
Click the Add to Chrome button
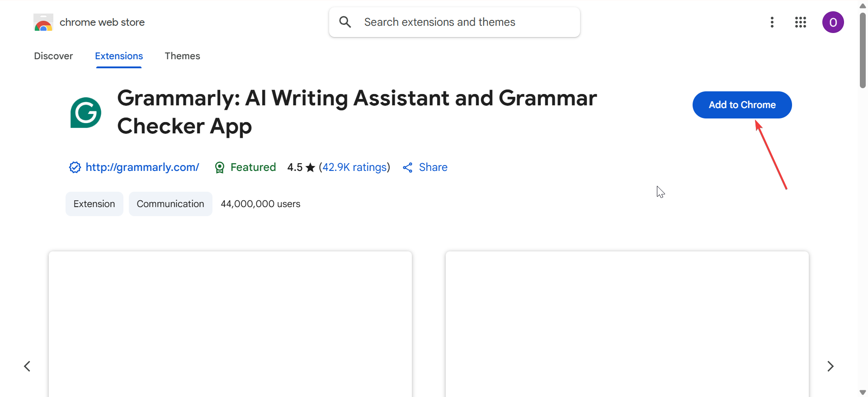[742, 105]
